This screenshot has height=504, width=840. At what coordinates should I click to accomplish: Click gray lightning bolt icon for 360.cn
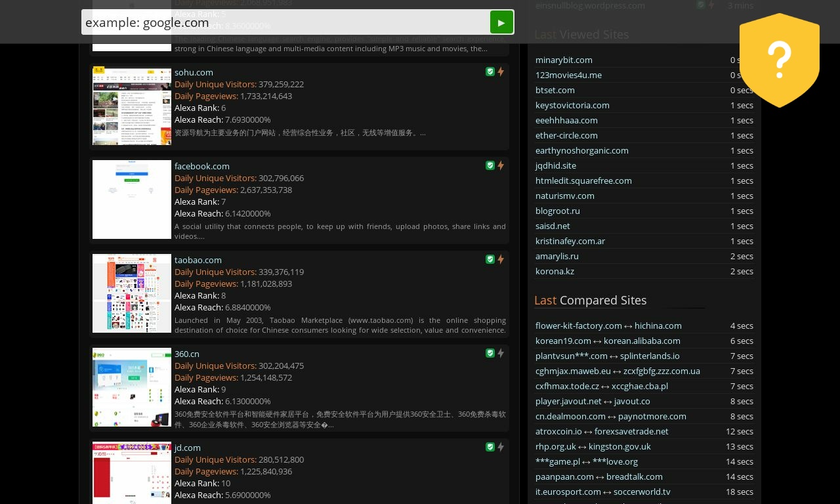[x=501, y=353]
